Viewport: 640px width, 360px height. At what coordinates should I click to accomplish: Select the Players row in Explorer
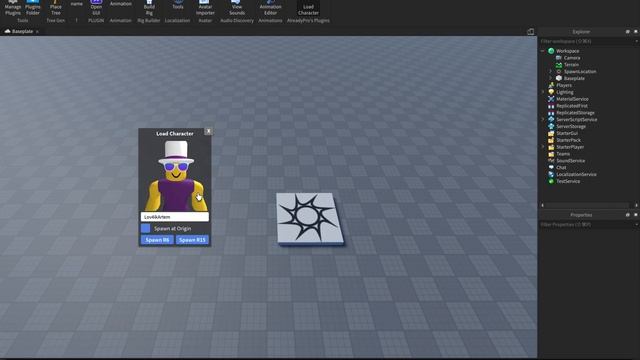[589, 85]
